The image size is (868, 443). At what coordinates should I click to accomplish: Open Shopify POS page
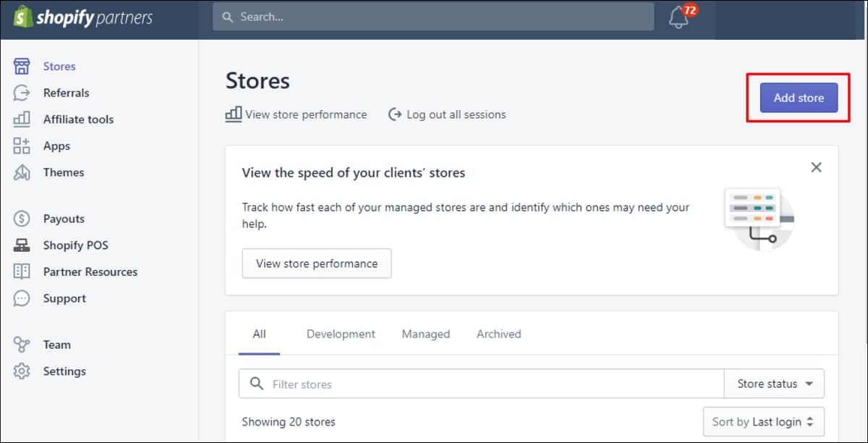click(x=75, y=245)
